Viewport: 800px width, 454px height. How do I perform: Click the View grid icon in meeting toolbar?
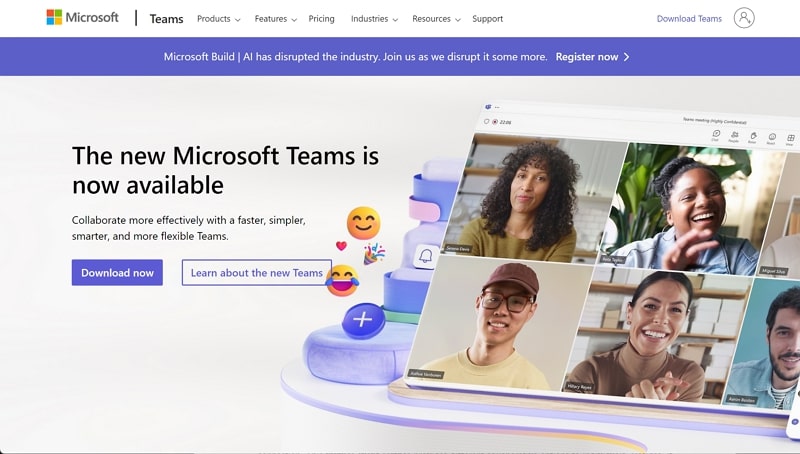790,139
